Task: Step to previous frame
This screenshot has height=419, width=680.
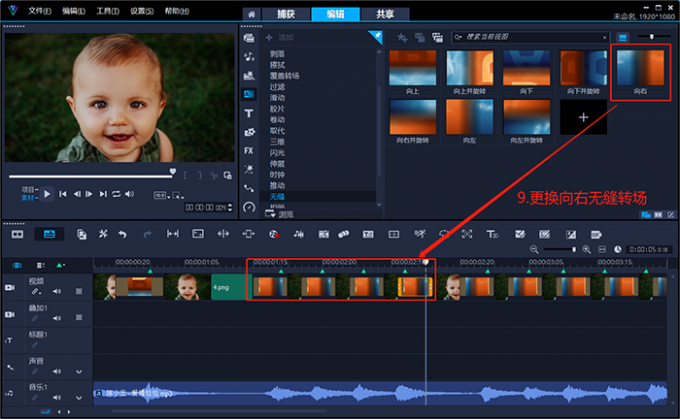Action: point(77,194)
